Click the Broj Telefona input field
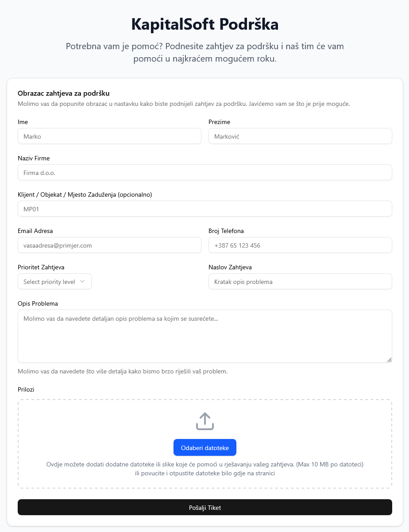Viewport: 409px width, 532px height. pos(300,245)
